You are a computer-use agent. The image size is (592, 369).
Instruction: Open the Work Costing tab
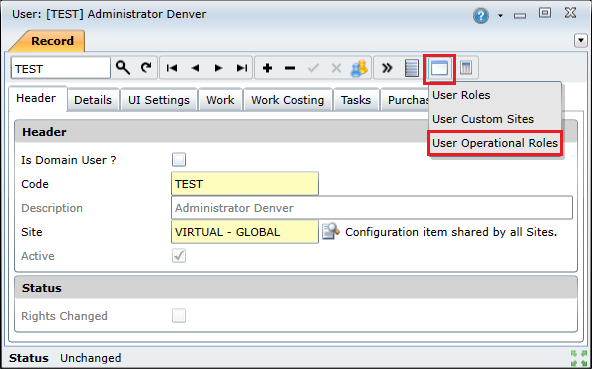click(x=288, y=100)
